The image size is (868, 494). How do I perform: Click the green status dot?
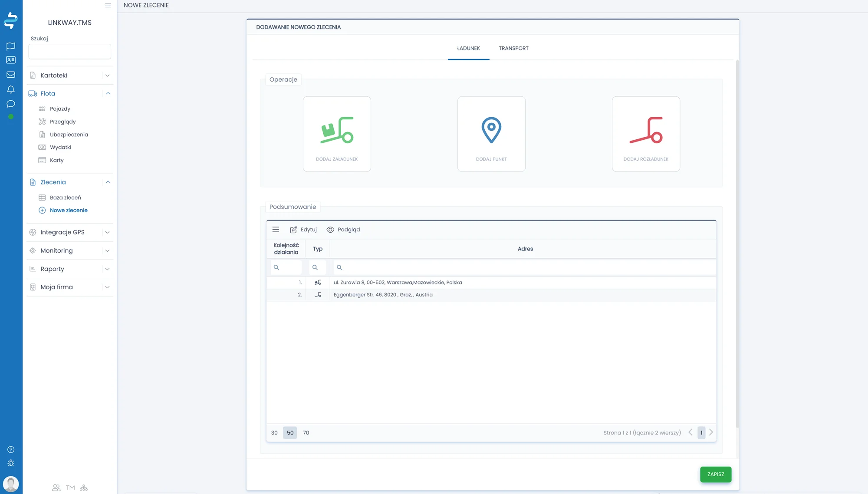[11, 117]
